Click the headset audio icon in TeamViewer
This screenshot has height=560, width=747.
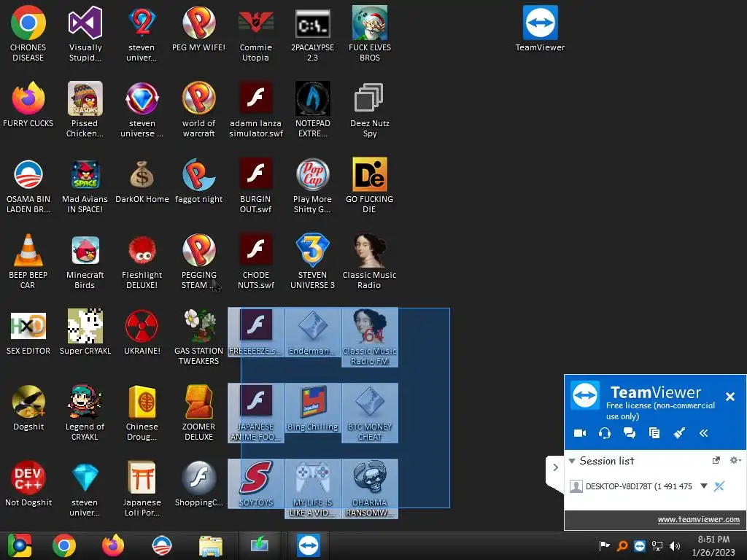pos(605,433)
